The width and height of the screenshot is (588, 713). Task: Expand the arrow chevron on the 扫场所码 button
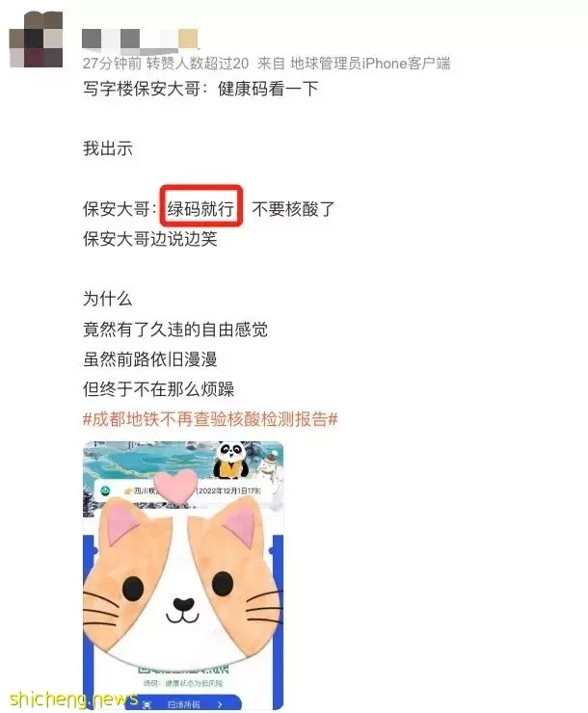220,704
